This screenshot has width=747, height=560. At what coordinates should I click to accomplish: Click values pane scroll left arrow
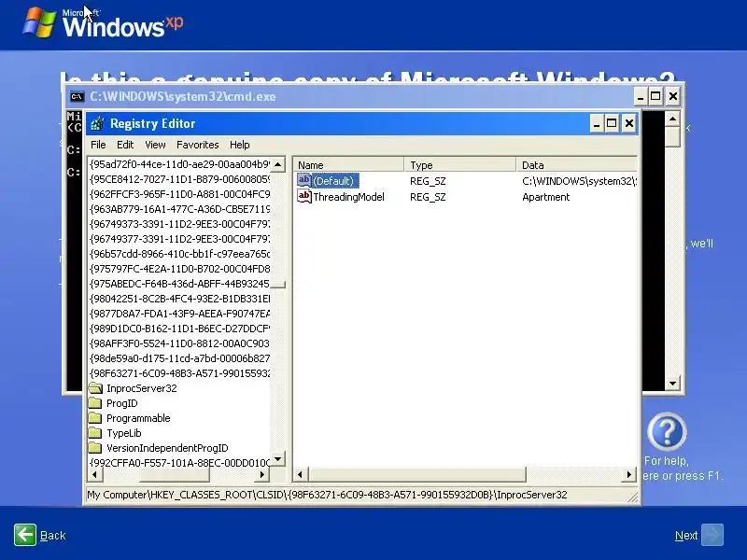(x=300, y=474)
